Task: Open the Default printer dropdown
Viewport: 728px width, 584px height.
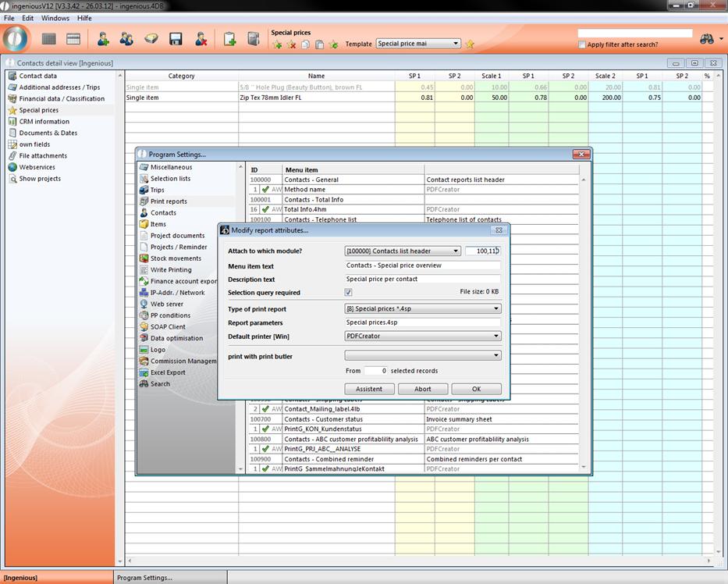Action: (x=422, y=337)
